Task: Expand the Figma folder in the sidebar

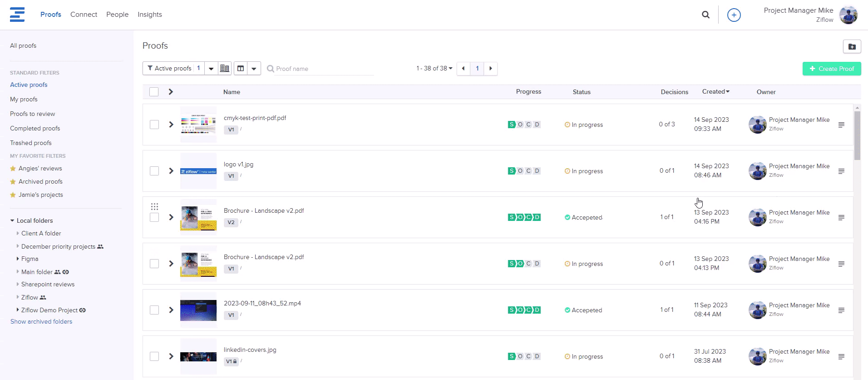Action: pyautogui.click(x=18, y=259)
